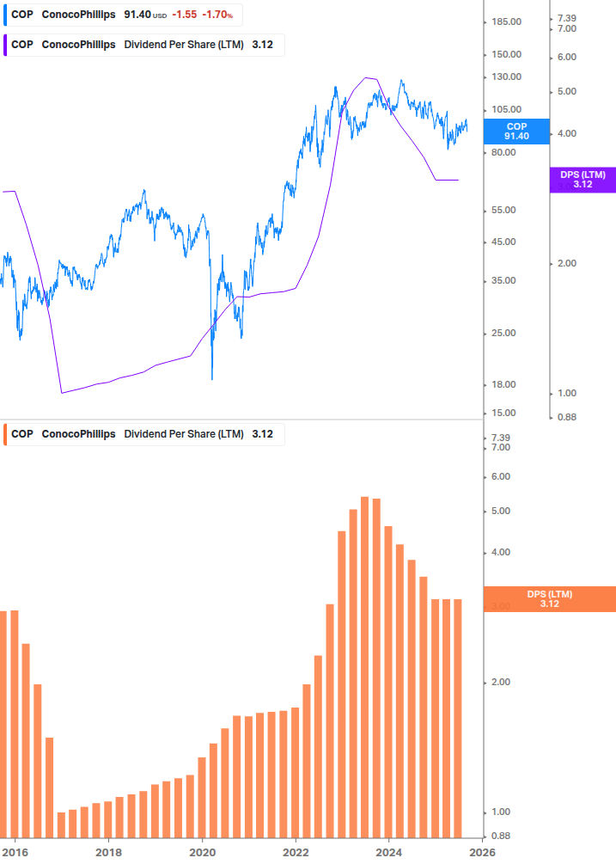616x864 pixels.
Task: Click 2.00 on the bar chart pane axis
Action: pyautogui.click(x=501, y=682)
